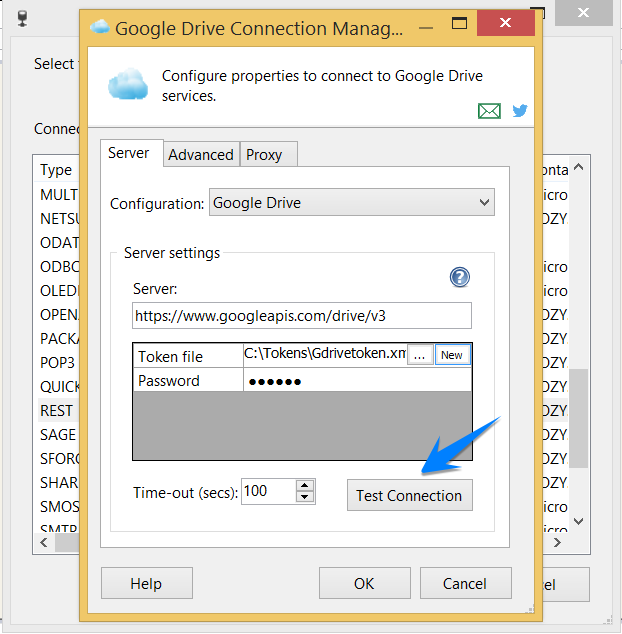Click the Password field
The image size is (622, 634).
click(358, 380)
